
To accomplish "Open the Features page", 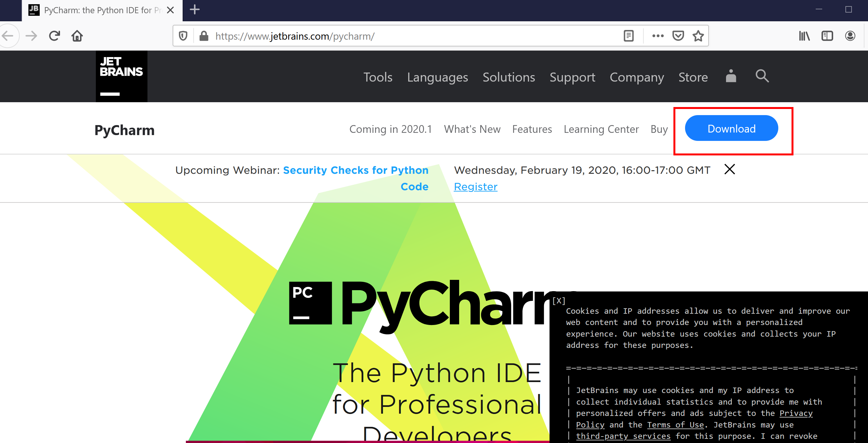I will tap(532, 129).
